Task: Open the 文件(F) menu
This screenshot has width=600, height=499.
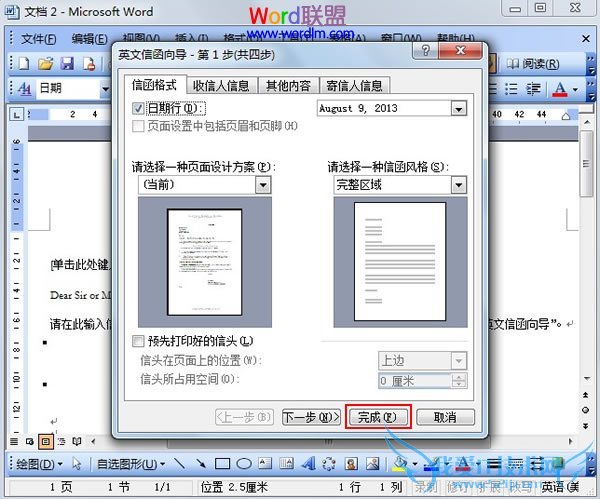Action: tap(38, 39)
